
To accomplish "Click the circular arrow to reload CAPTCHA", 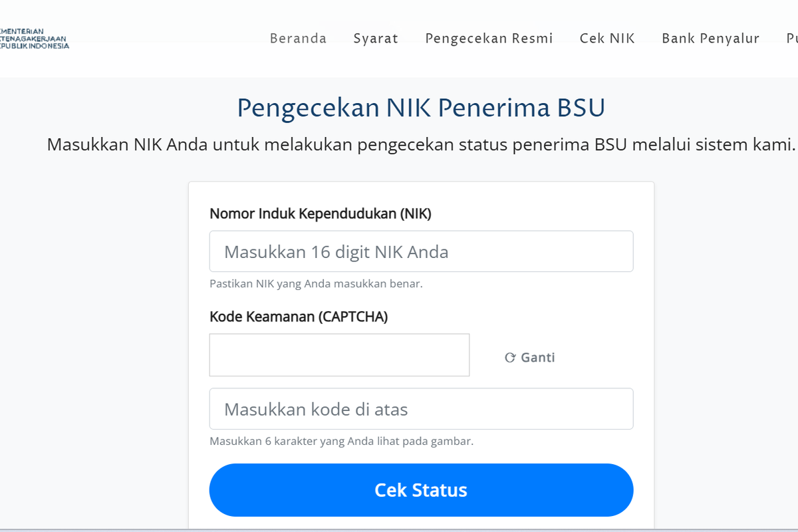I will [509, 357].
